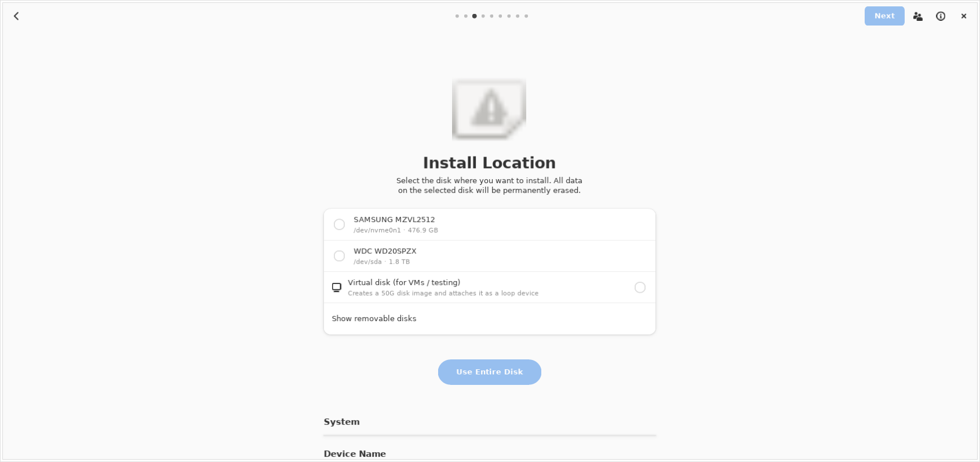Select the Virtual disk radio button
The width and height of the screenshot is (980, 462).
(640, 288)
